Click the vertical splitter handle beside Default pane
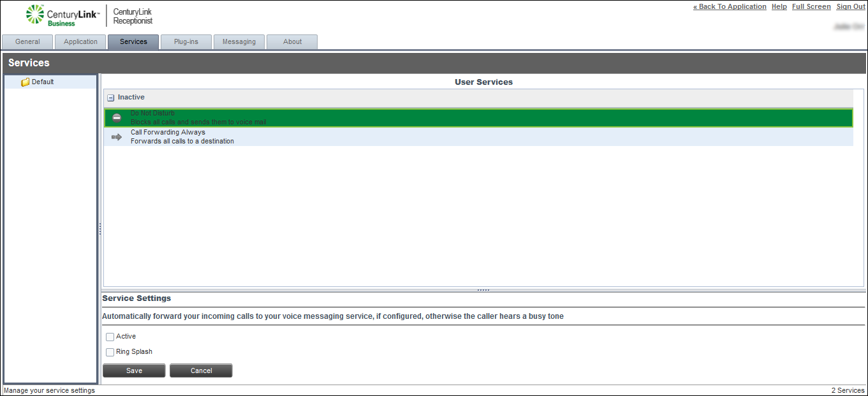The height and width of the screenshot is (396, 868). (x=100, y=230)
